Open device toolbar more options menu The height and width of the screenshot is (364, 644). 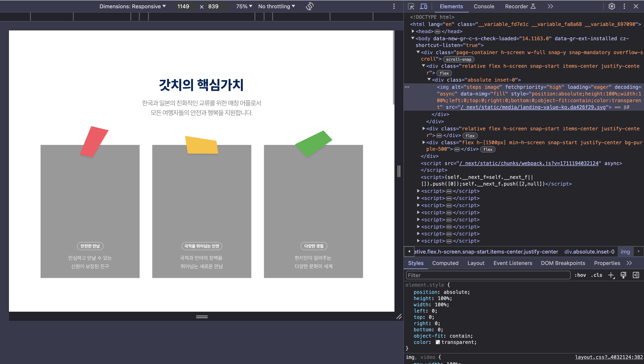394,6
